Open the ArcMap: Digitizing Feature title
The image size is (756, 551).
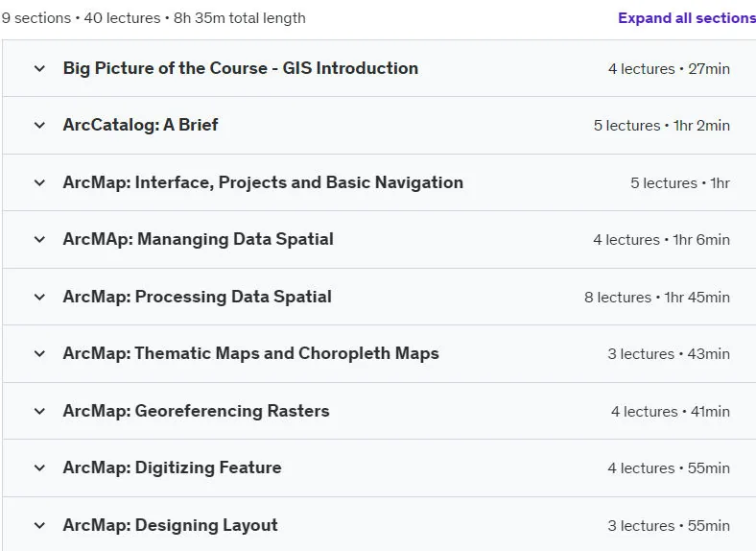(172, 467)
